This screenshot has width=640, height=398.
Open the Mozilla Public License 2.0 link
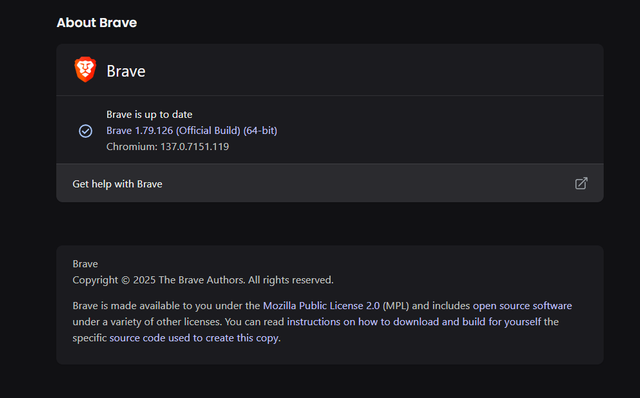321,306
